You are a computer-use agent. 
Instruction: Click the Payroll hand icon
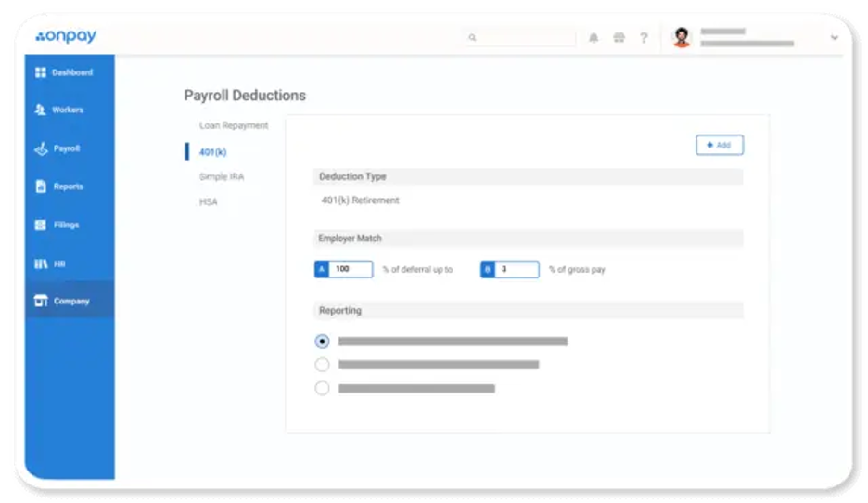click(41, 148)
